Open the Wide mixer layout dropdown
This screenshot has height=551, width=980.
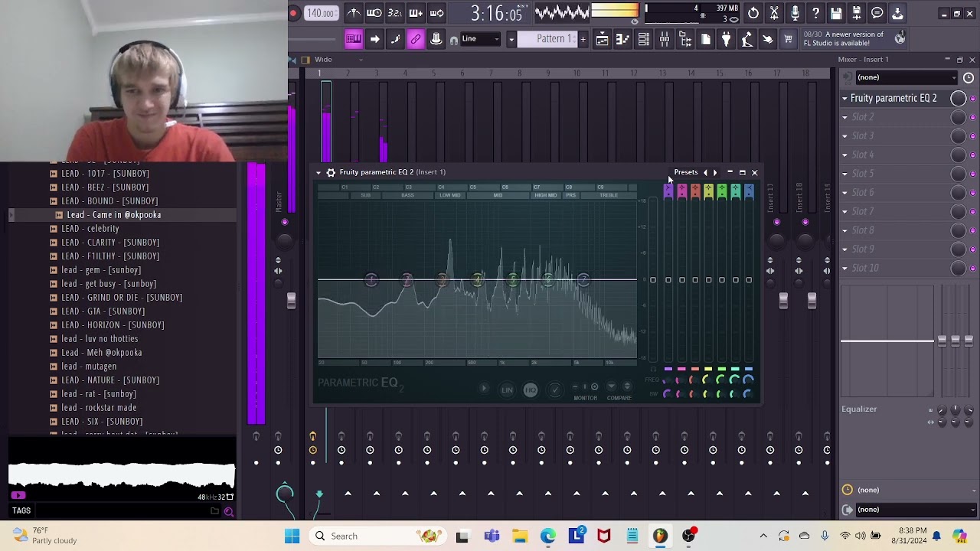tap(337, 60)
